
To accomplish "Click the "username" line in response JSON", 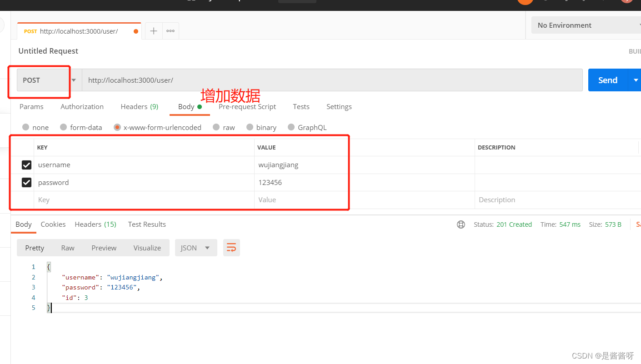I will point(112,277).
